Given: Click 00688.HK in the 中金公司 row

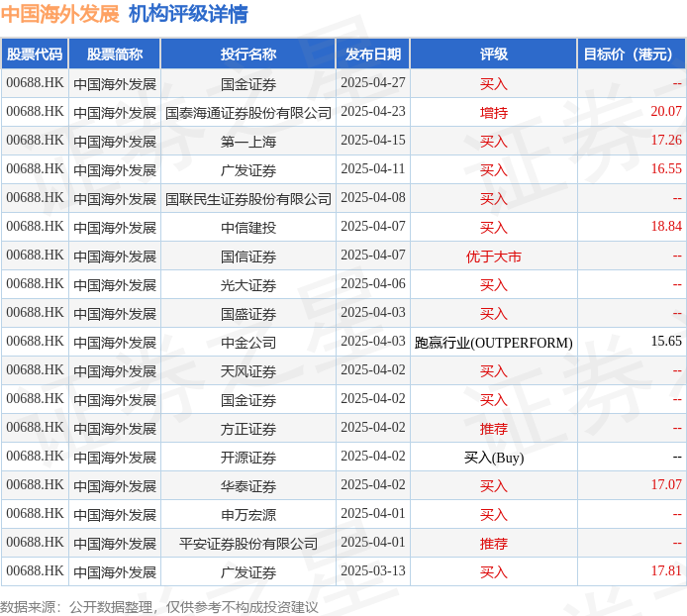Looking at the screenshot, I should [x=35, y=341].
